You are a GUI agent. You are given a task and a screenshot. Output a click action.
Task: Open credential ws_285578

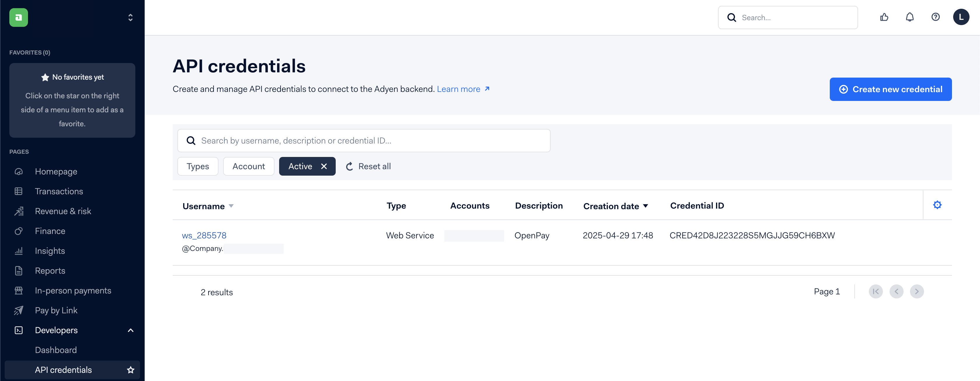[x=204, y=235]
